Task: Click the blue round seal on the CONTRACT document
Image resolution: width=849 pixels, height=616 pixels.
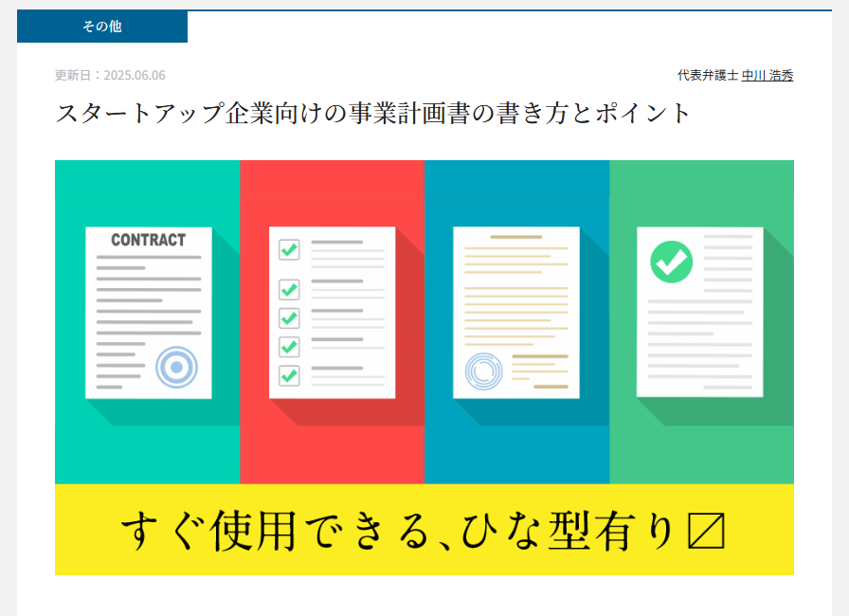Action: [176, 367]
